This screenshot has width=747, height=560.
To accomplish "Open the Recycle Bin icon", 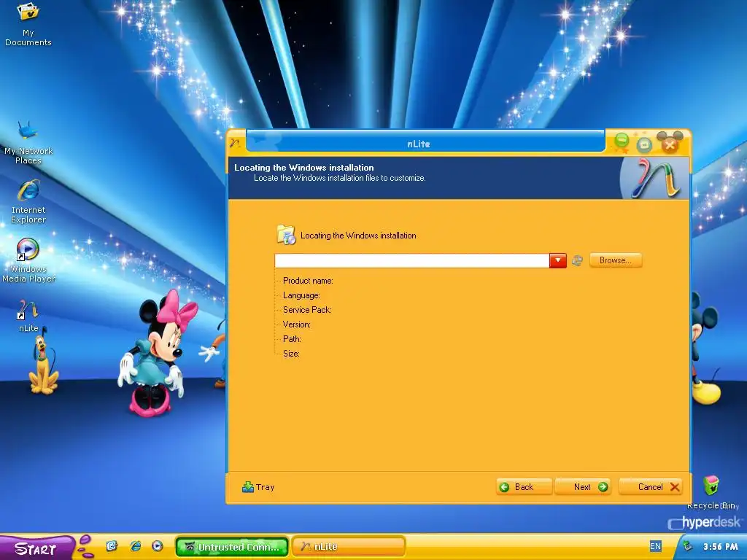I will coord(712,492).
